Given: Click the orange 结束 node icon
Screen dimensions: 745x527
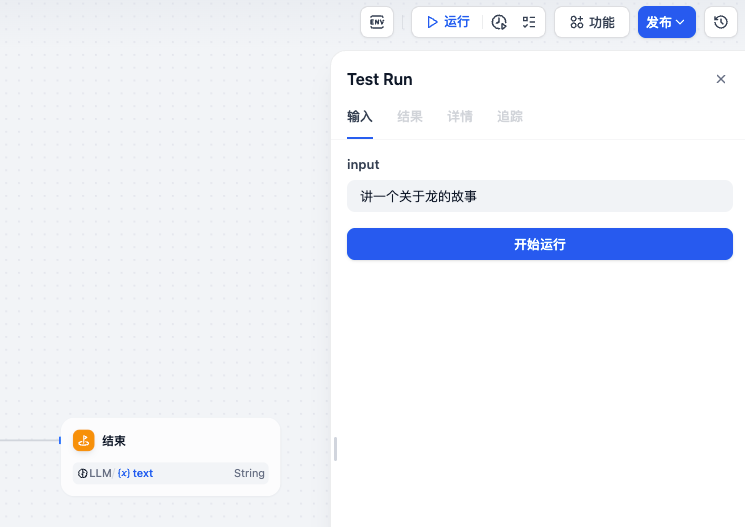Looking at the screenshot, I should [84, 441].
